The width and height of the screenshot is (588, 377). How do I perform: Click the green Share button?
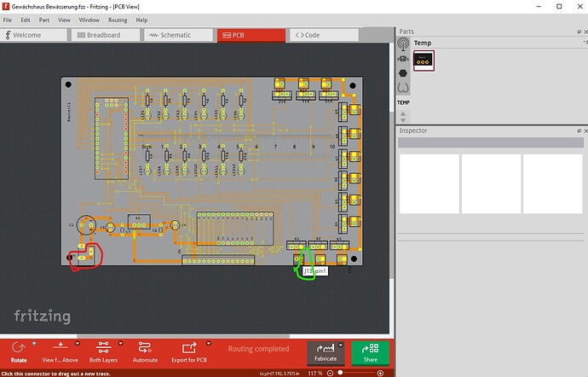pos(370,352)
